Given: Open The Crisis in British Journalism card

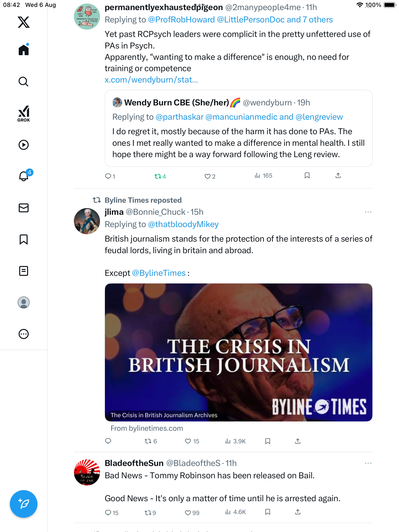Looking at the screenshot, I should tap(238, 352).
